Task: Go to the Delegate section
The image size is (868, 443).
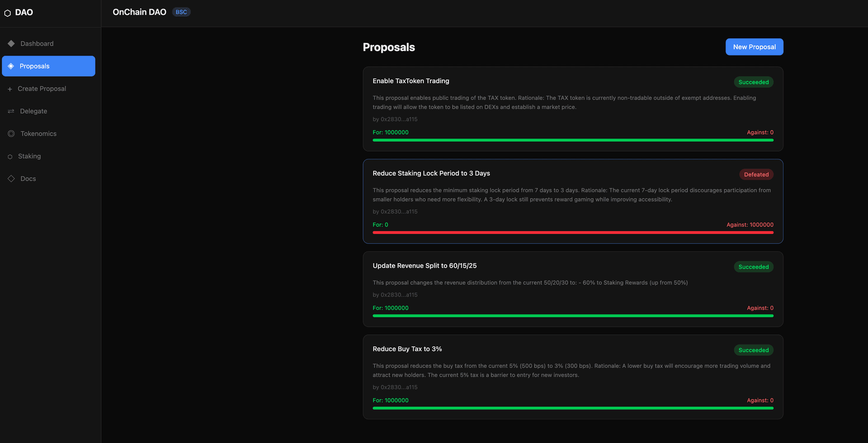Action: (33, 111)
